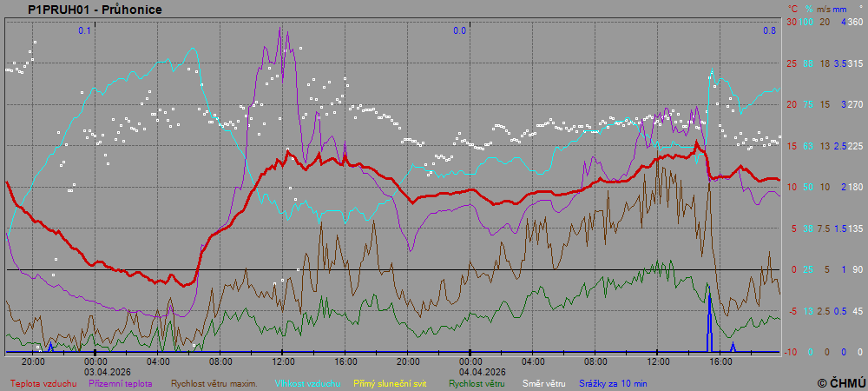
Task: Click the red °C axis unit header
Action: [x=792, y=9]
